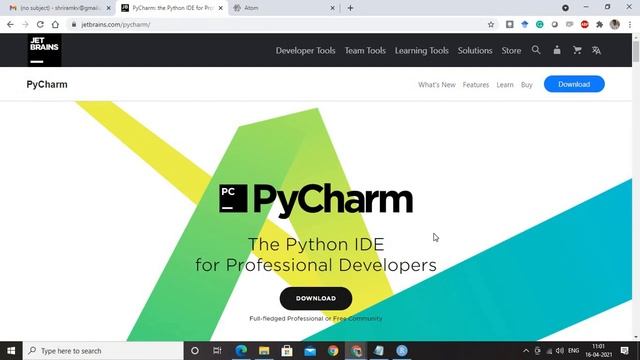Click the PyCharm product name heading

pos(47,84)
